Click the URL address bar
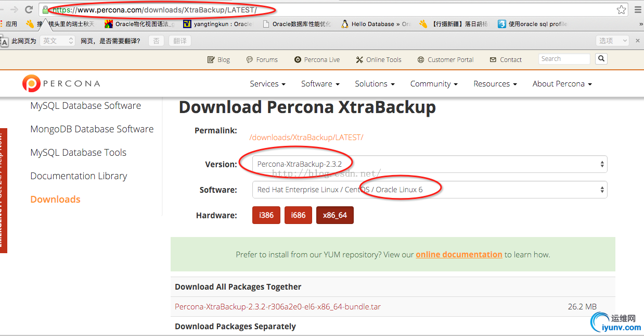Screen dimensions: 644x336 coord(333,9)
